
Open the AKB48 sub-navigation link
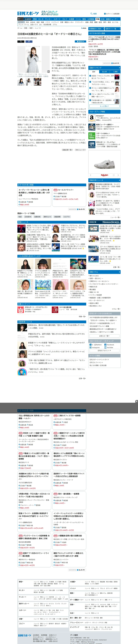click(x=33, y=22)
